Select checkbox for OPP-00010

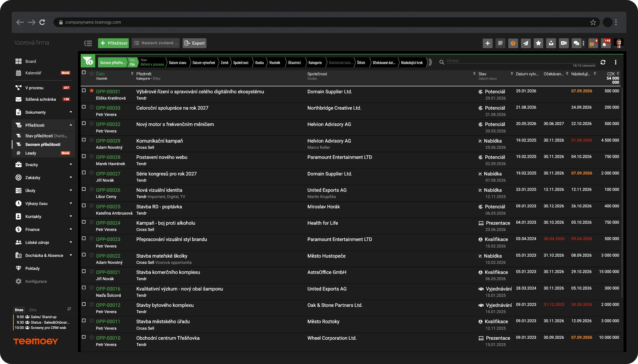point(84,337)
